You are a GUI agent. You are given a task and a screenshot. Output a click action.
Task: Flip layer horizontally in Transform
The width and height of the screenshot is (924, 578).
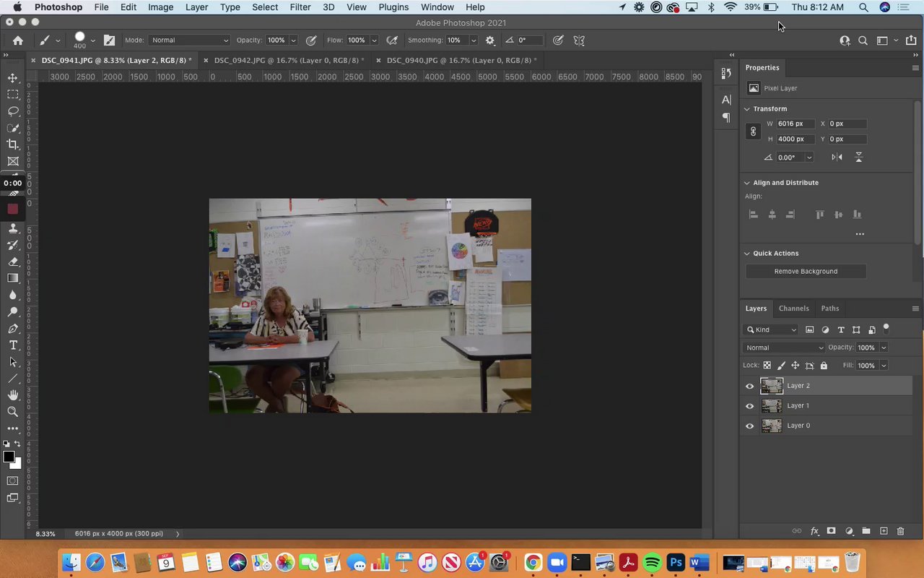[x=837, y=157]
